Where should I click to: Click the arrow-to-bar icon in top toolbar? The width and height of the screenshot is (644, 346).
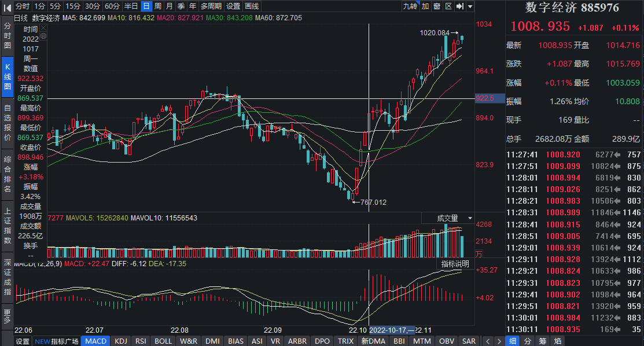point(459,6)
